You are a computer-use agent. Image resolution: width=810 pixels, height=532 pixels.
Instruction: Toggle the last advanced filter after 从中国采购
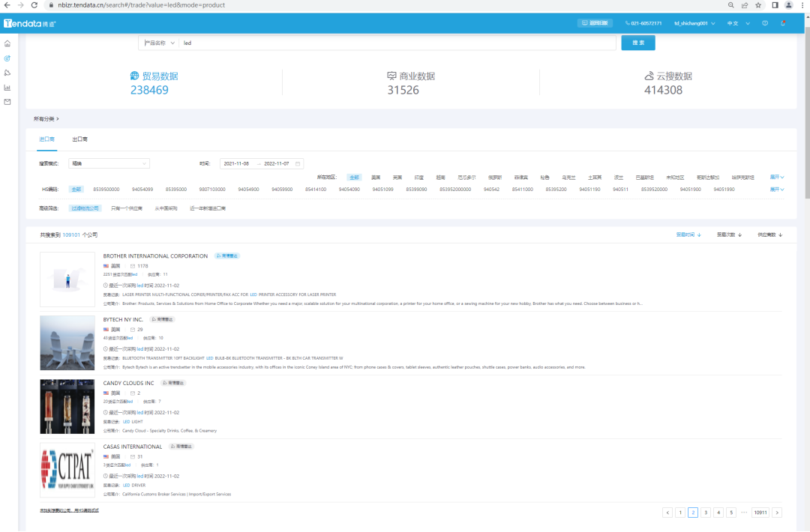207,208
